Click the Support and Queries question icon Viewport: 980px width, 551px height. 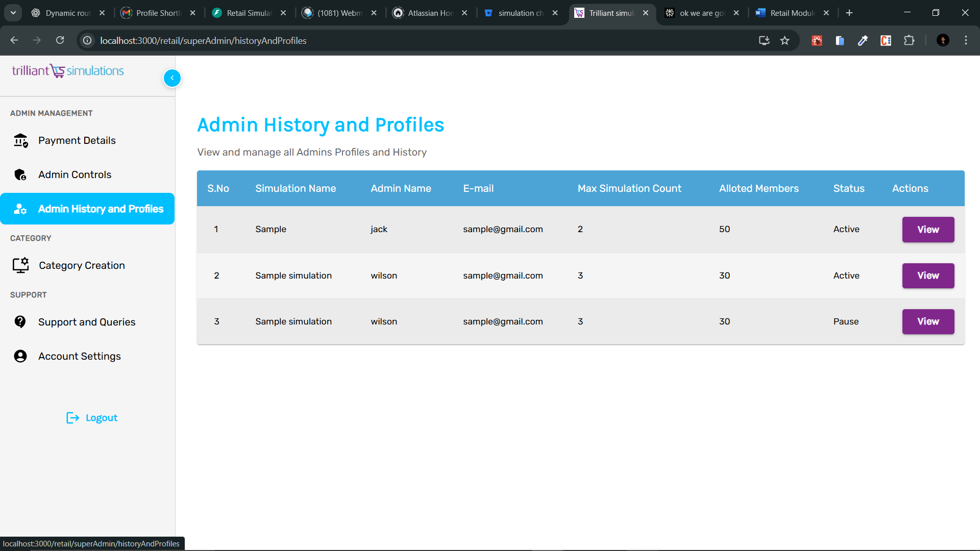pyautogui.click(x=20, y=322)
